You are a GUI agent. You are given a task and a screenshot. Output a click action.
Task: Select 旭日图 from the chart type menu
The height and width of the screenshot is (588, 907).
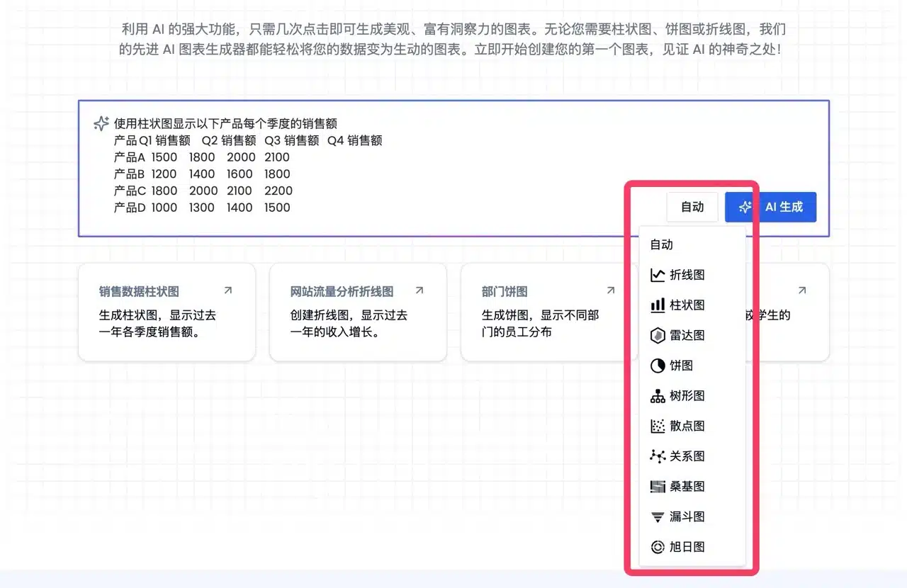[687, 547]
